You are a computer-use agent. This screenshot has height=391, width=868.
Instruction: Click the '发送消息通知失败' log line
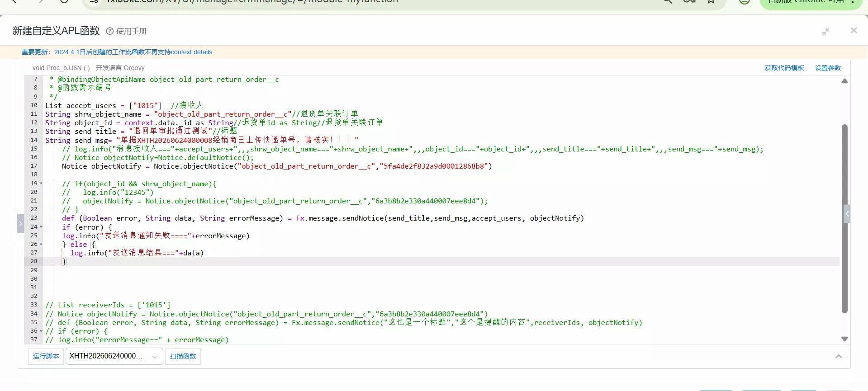(x=156, y=236)
